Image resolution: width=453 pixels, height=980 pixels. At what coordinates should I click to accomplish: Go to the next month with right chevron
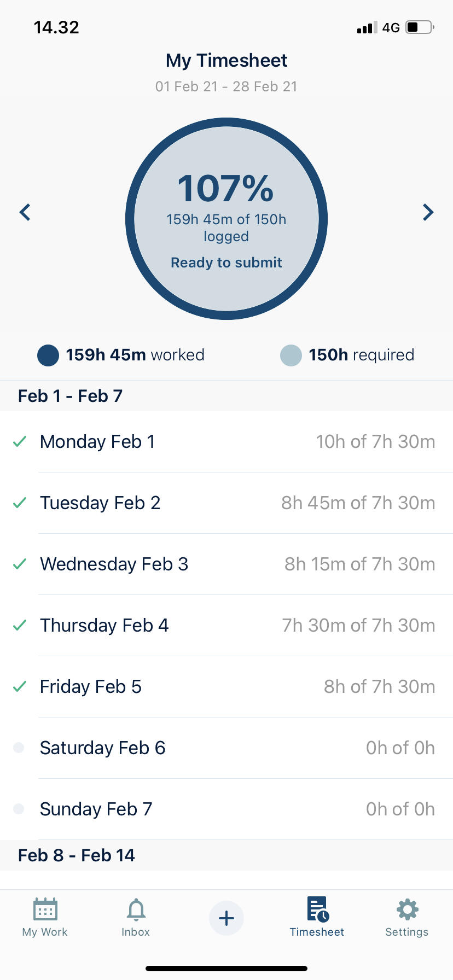point(428,212)
